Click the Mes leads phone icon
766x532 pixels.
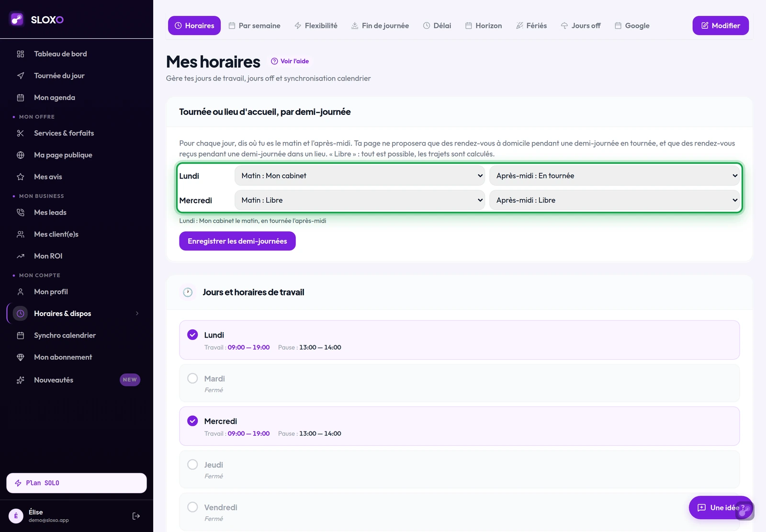pos(21,213)
